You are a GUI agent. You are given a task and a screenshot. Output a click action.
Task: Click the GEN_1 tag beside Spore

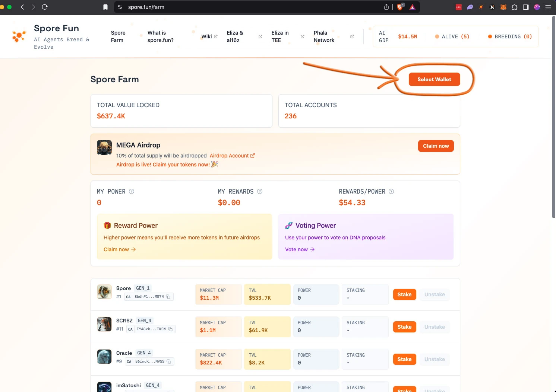pos(143,288)
